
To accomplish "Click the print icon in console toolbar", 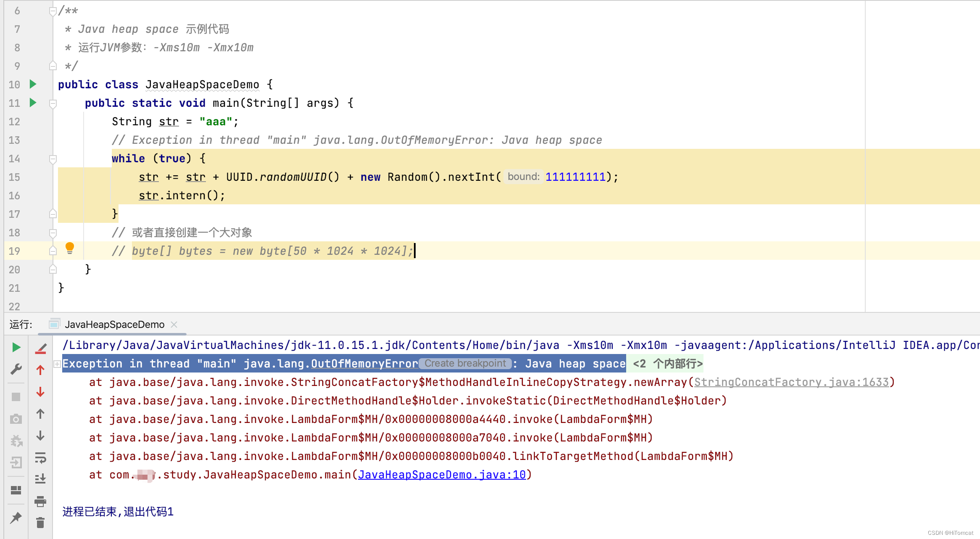I will [40, 501].
